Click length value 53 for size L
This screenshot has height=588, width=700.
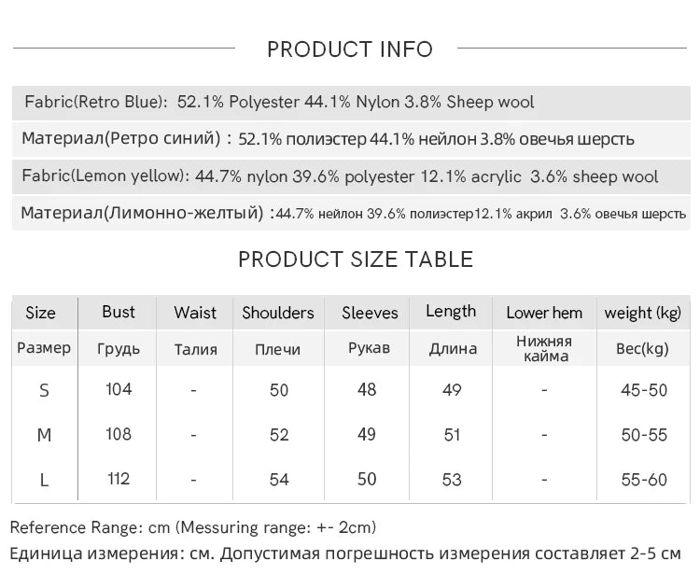point(452,480)
